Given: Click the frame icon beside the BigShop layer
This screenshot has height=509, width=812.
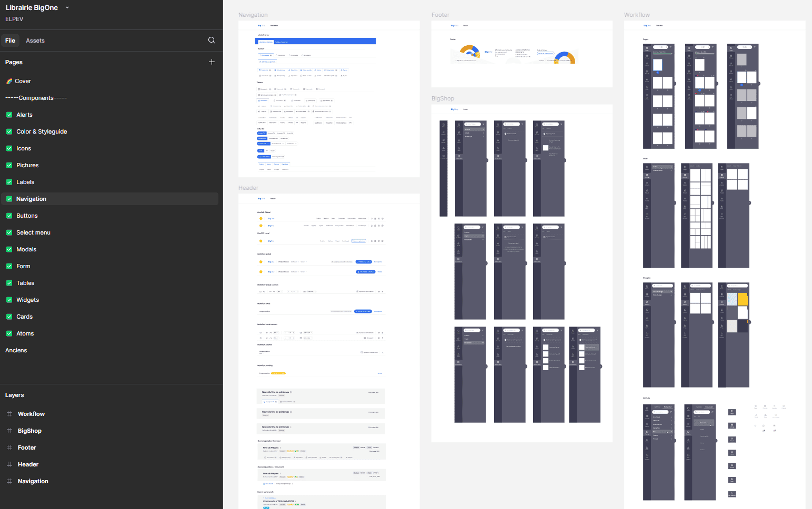Looking at the screenshot, I should (9, 431).
